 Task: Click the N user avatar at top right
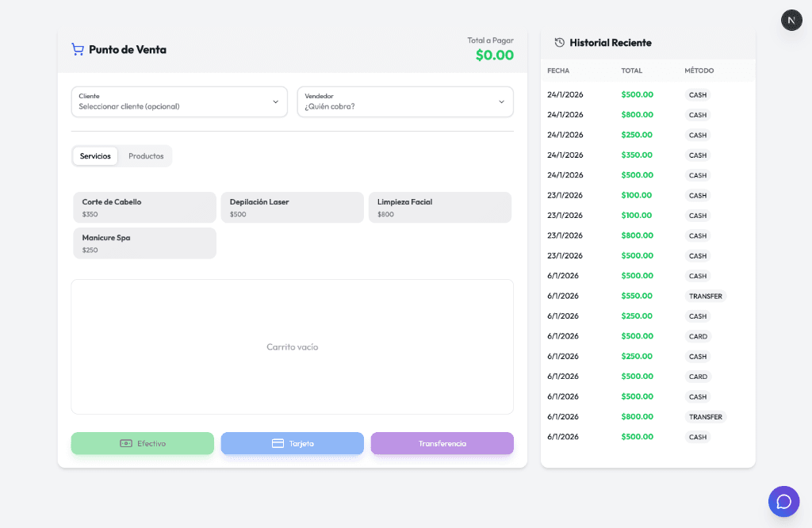(791, 20)
